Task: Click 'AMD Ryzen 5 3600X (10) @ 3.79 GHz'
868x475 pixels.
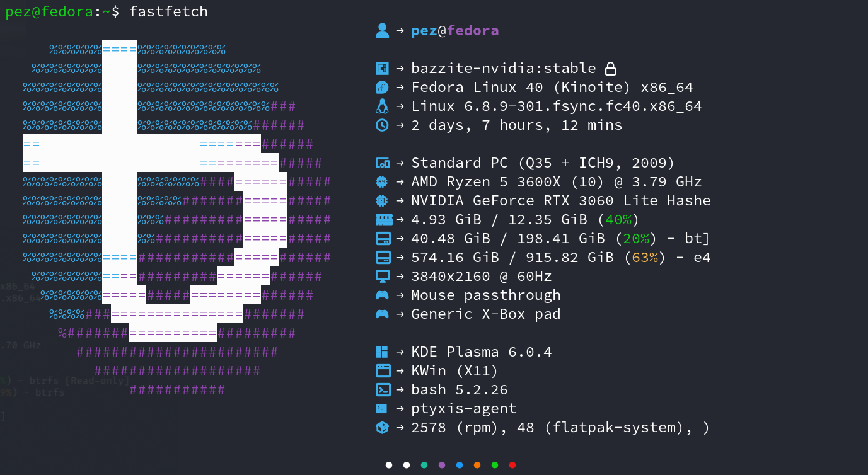Action: point(557,181)
